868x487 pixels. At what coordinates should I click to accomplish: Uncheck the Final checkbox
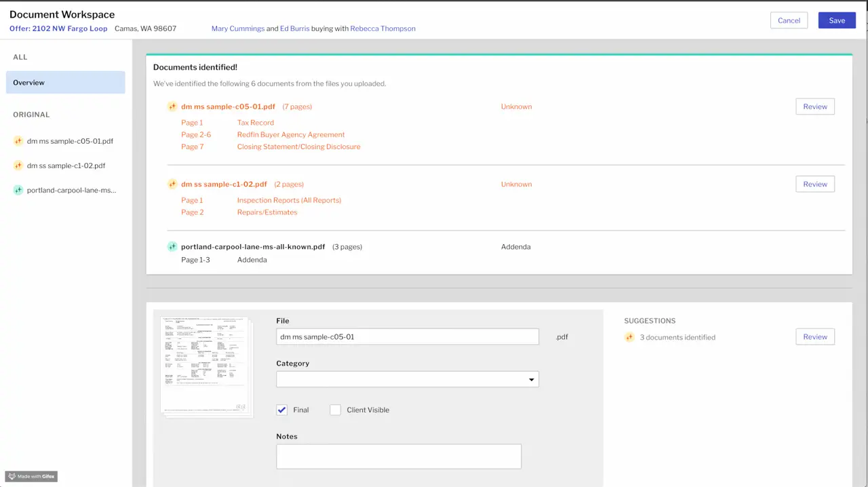pos(282,410)
